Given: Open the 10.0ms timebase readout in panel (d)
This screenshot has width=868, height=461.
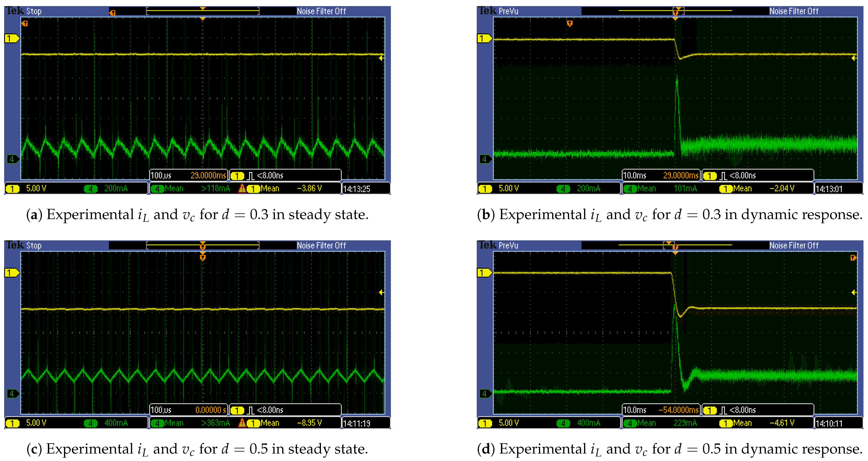Looking at the screenshot, I should [x=634, y=410].
